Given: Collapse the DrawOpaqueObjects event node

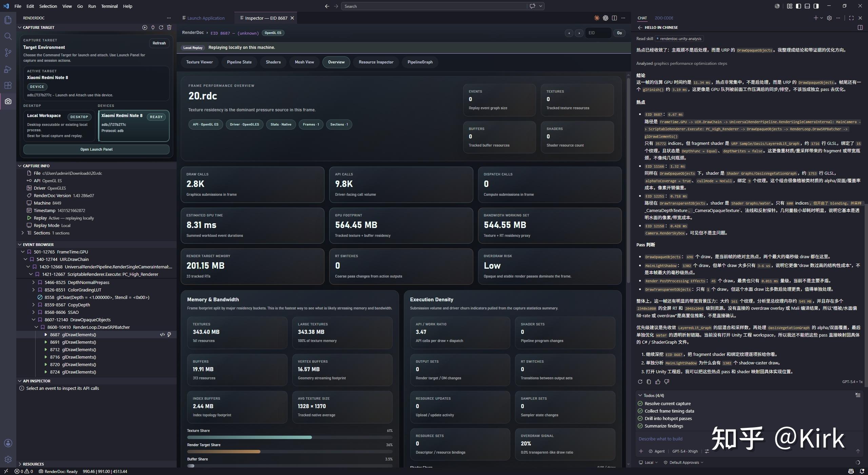Looking at the screenshot, I should 33,320.
